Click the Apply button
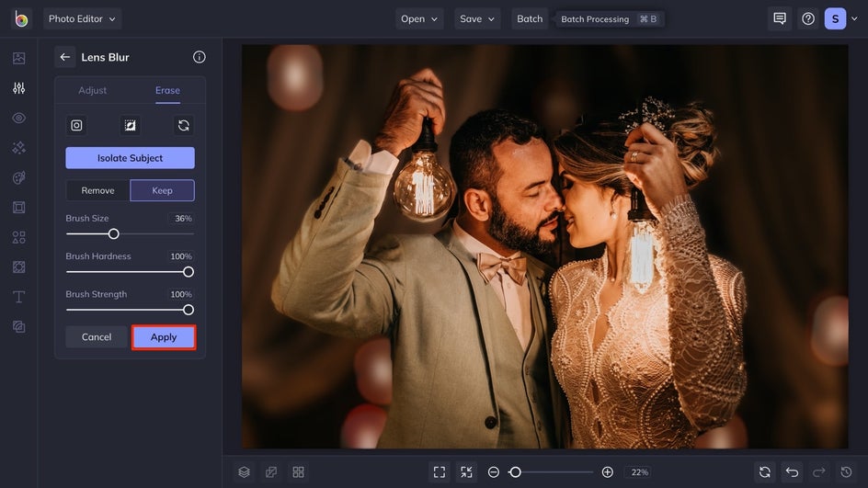868x488 pixels. (164, 337)
